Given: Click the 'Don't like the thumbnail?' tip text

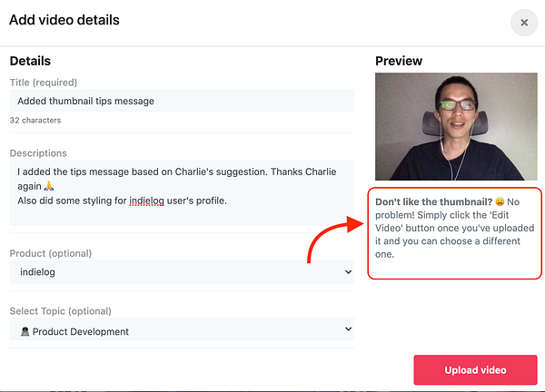Looking at the screenshot, I should 434,201.
